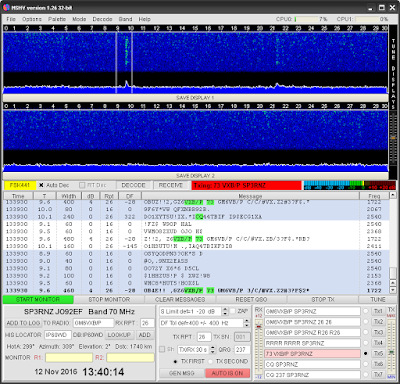Open the Band menu
400x384 pixels.
coord(125,19)
